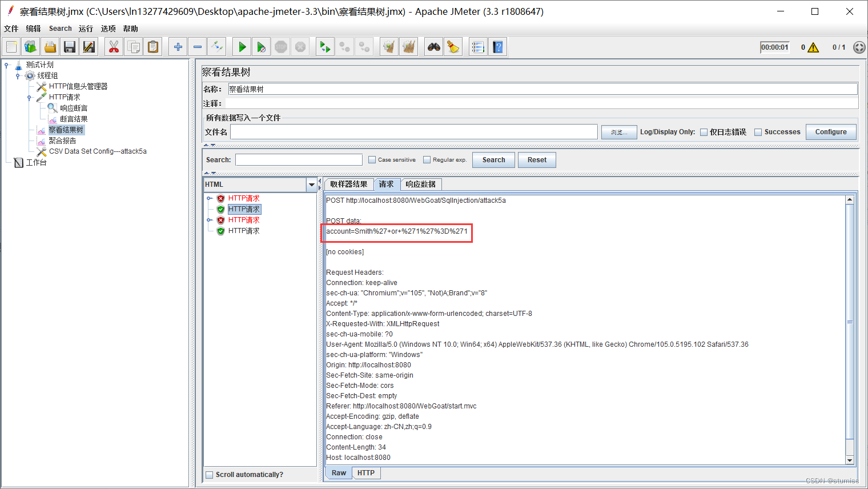The width and height of the screenshot is (868, 489).
Task: Click the Stop sign icon
Action: 281,47
